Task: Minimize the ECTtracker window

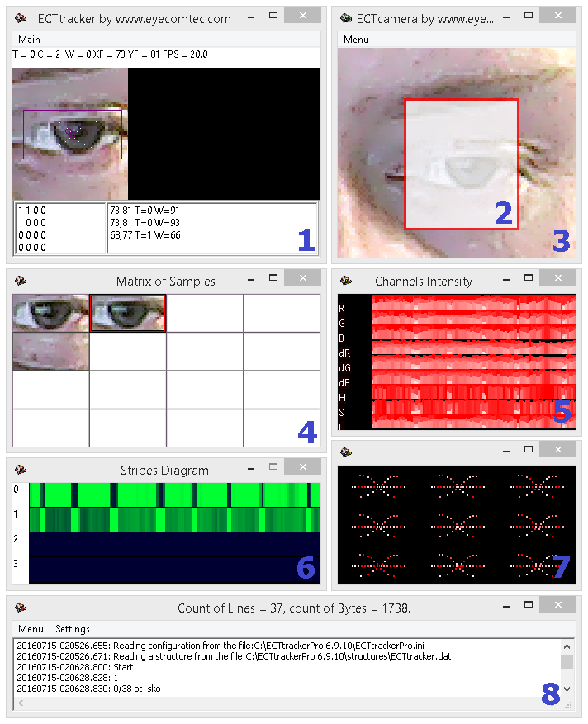Action: click(x=251, y=17)
